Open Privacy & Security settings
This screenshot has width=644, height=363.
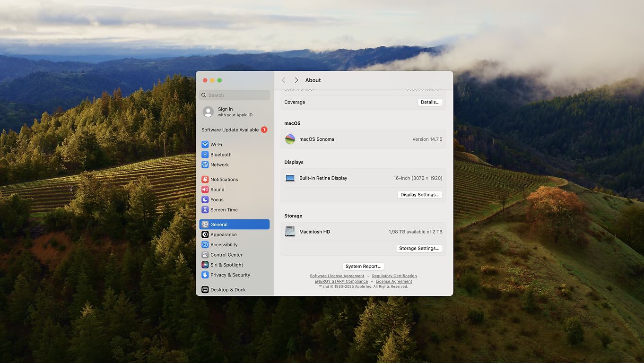(235, 275)
